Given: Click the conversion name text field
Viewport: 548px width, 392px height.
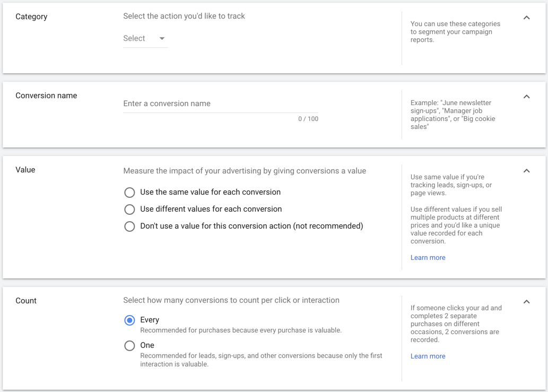Looking at the screenshot, I should pos(220,104).
